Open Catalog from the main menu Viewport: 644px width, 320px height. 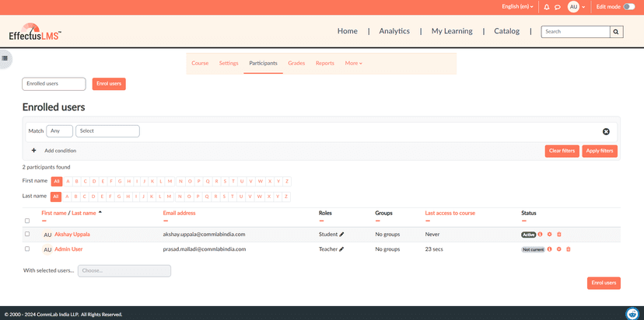click(507, 31)
